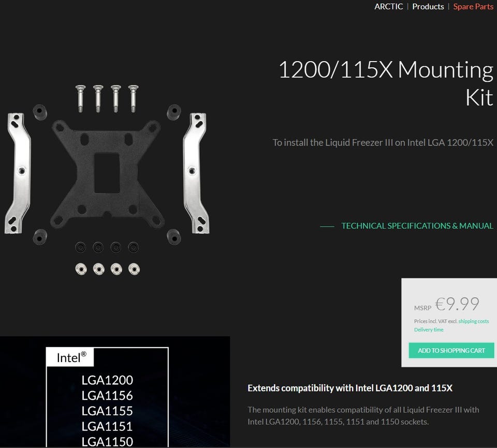The image size is (497, 448).
Task: Click the €9.99 MSRP price
Action: pos(457,304)
